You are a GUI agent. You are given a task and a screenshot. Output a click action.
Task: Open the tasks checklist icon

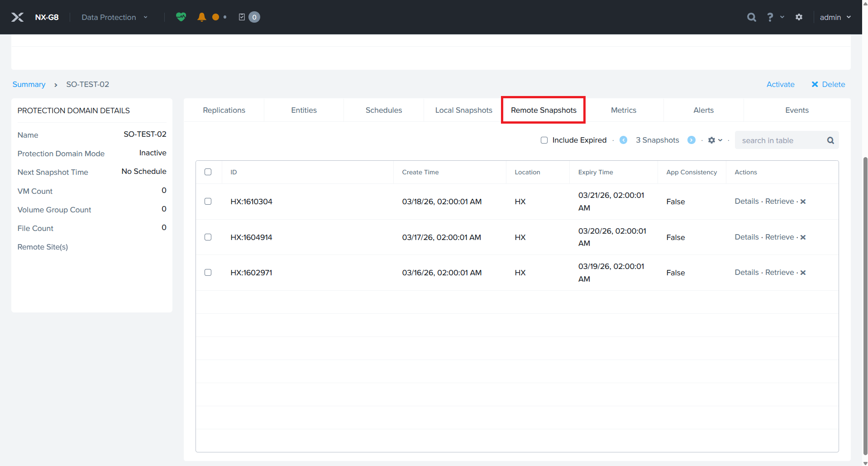(242, 17)
